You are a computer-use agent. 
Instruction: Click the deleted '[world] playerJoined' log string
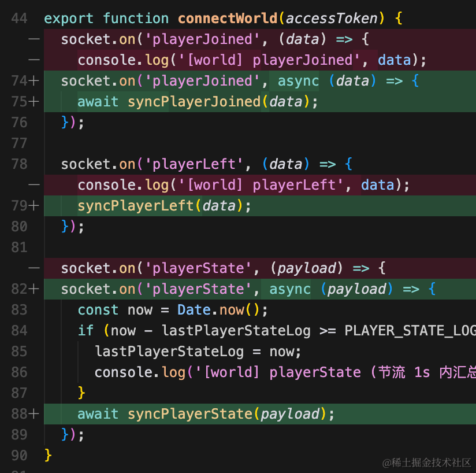(x=270, y=60)
